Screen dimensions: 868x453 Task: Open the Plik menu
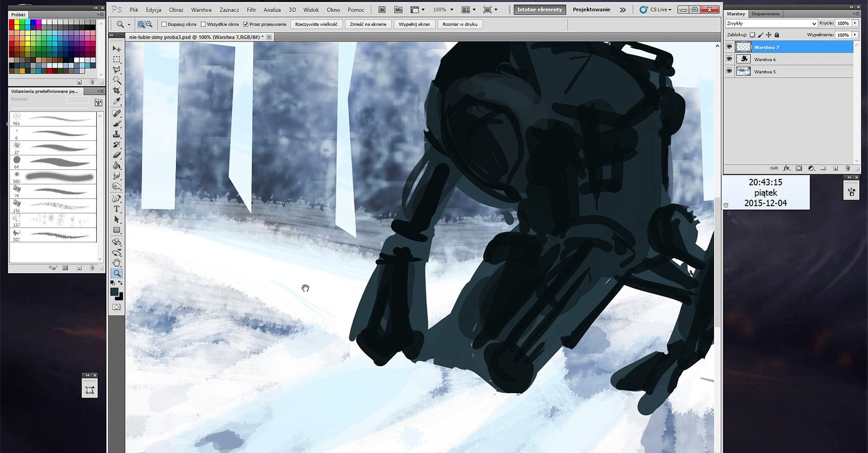tap(134, 9)
